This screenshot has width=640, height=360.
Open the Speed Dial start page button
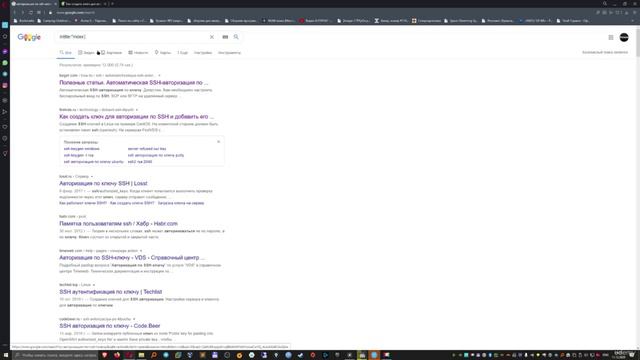tap(39, 13)
